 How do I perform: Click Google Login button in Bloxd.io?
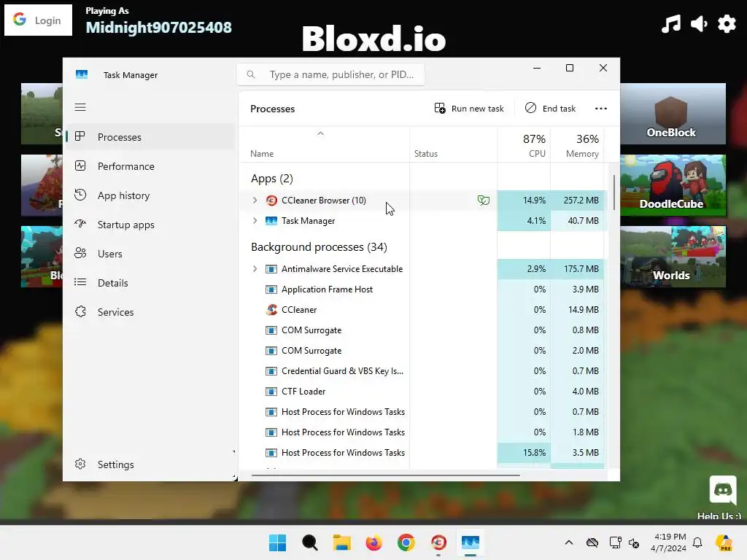38,20
